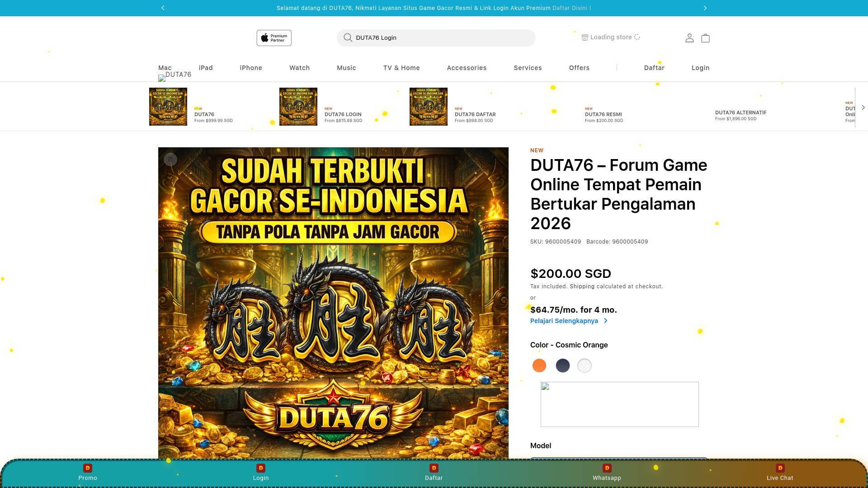Click the $64.75/mo. for 4 mo. text
Screen dimensions: 868x488
coord(574,310)
